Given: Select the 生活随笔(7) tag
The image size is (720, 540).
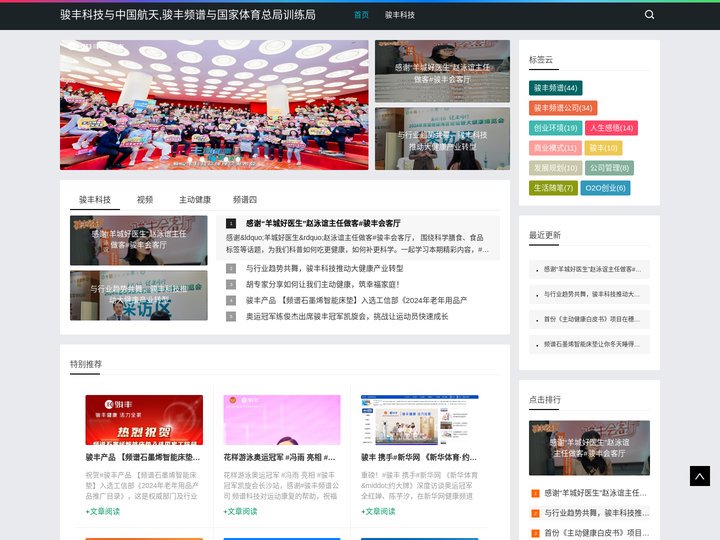Looking at the screenshot, I should (553, 188).
